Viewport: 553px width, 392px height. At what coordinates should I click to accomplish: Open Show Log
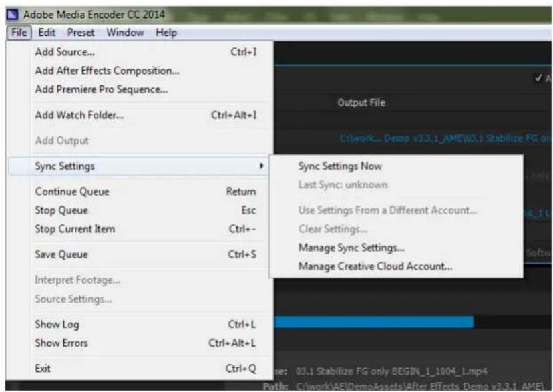click(x=140, y=325)
